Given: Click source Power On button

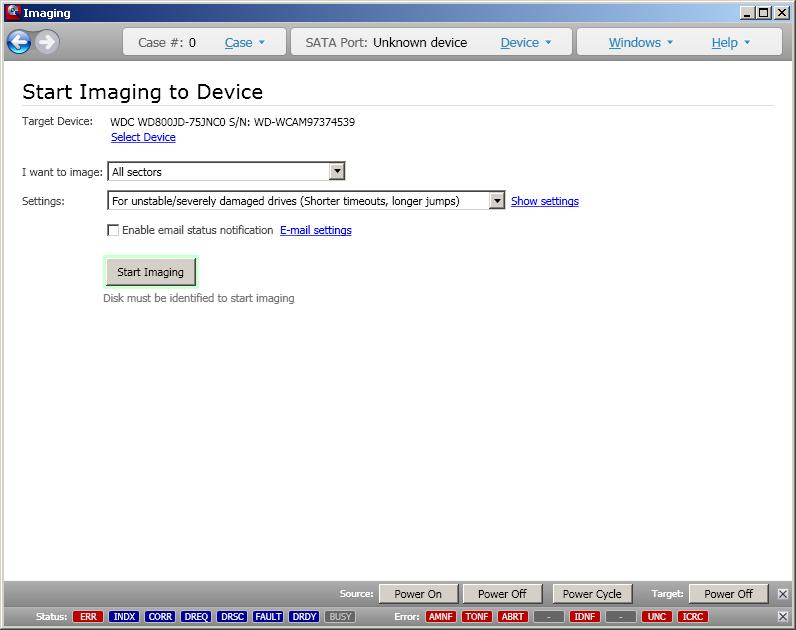Looking at the screenshot, I should pos(418,593).
